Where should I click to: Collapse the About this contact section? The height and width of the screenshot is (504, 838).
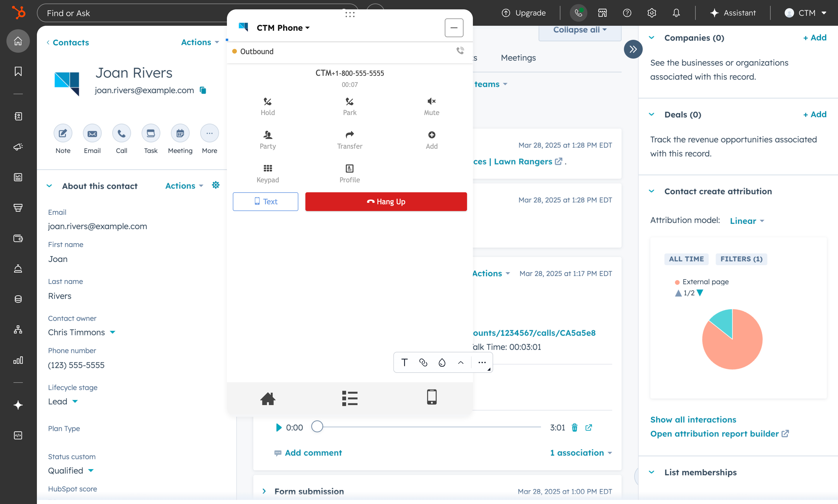pos(49,186)
